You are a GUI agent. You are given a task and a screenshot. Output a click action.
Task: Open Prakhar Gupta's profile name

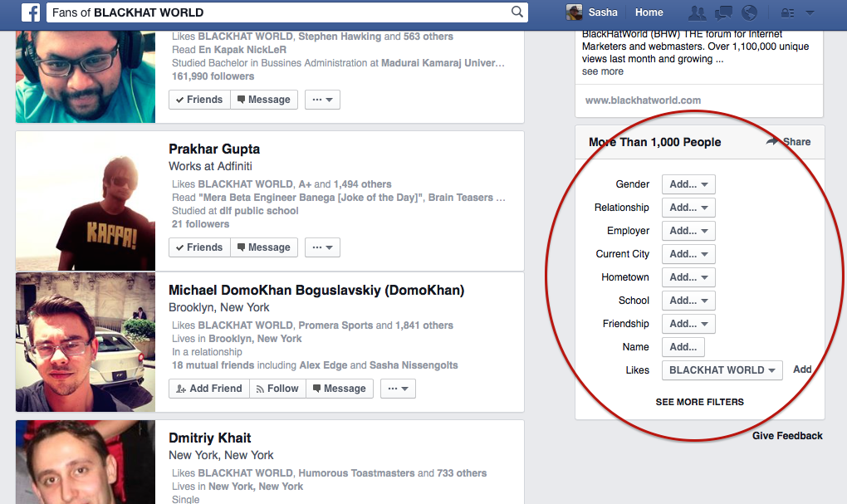coord(214,149)
